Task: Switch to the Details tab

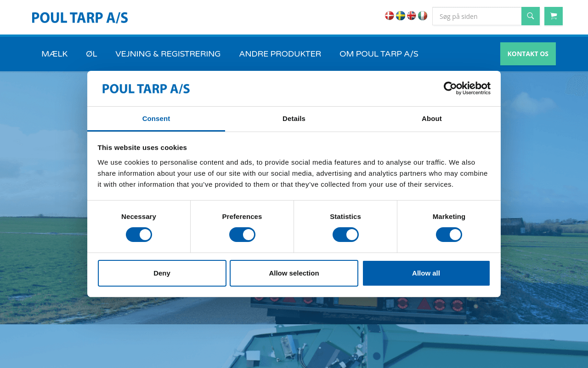Action: [294, 119]
